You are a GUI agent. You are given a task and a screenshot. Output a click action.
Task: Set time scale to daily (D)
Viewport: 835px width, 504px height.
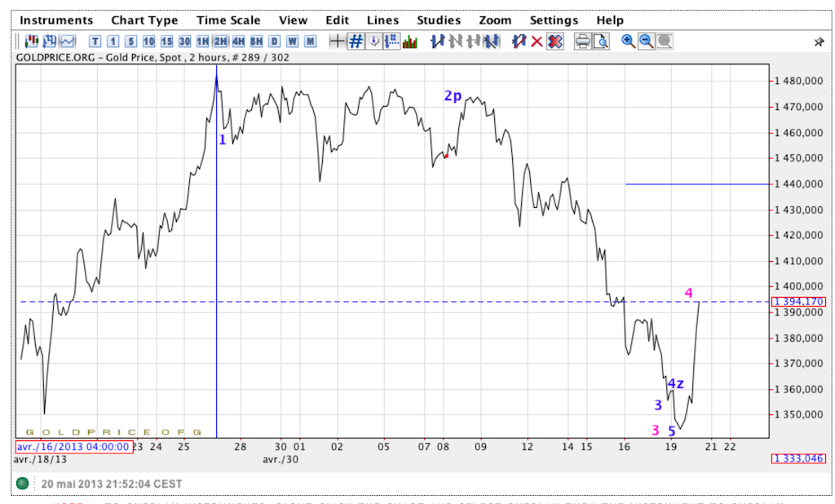pos(275,42)
